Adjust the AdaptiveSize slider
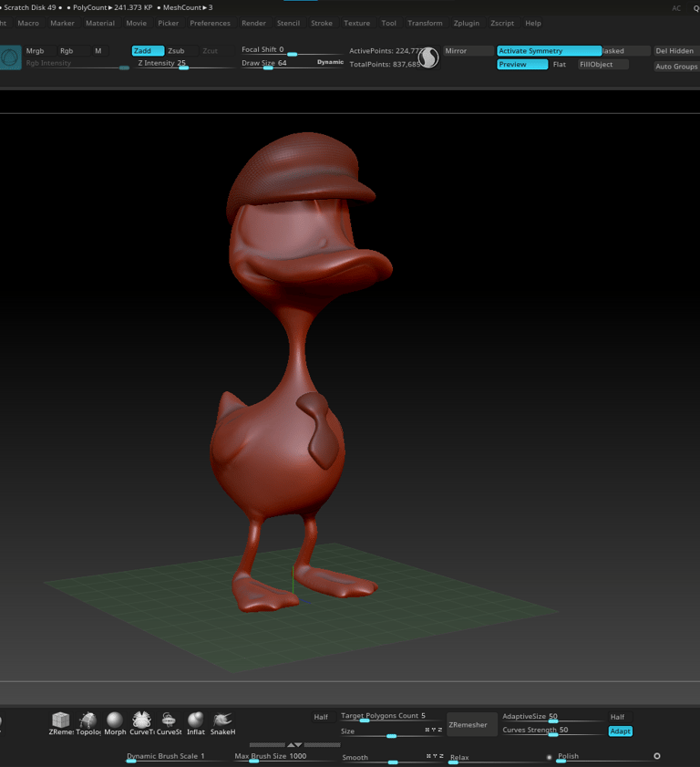Screen dimensions: 700x767 553,717
